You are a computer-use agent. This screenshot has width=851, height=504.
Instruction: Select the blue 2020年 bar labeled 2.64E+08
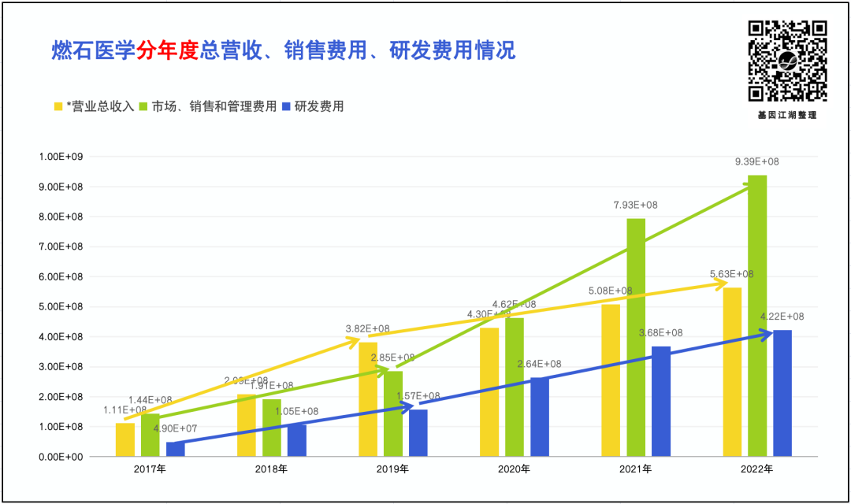point(540,417)
